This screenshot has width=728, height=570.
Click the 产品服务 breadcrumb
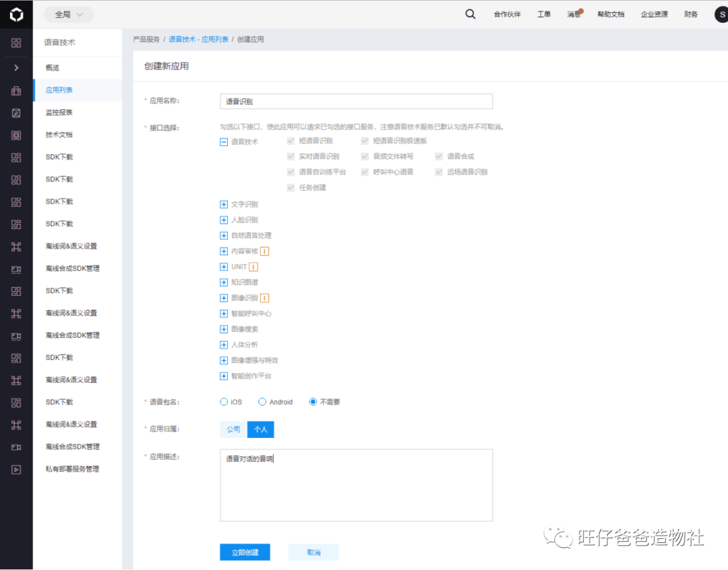click(146, 40)
